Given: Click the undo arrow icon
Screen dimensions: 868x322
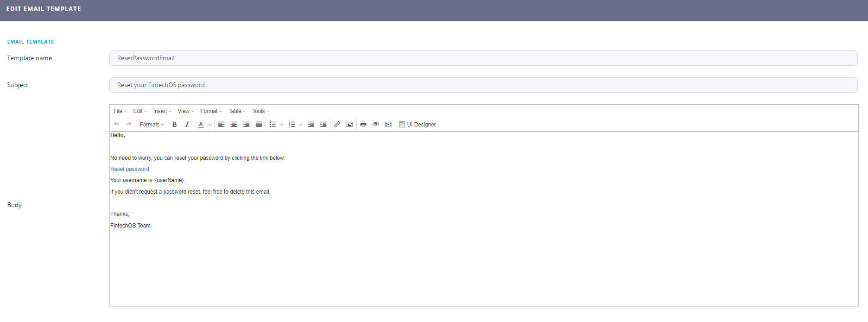Looking at the screenshot, I should [x=117, y=124].
